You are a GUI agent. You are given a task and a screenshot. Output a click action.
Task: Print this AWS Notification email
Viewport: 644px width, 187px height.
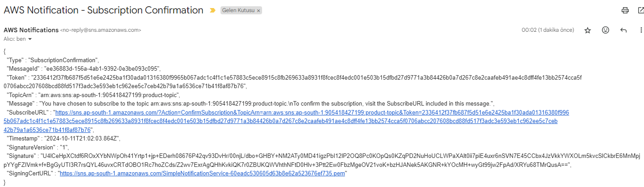point(625,10)
